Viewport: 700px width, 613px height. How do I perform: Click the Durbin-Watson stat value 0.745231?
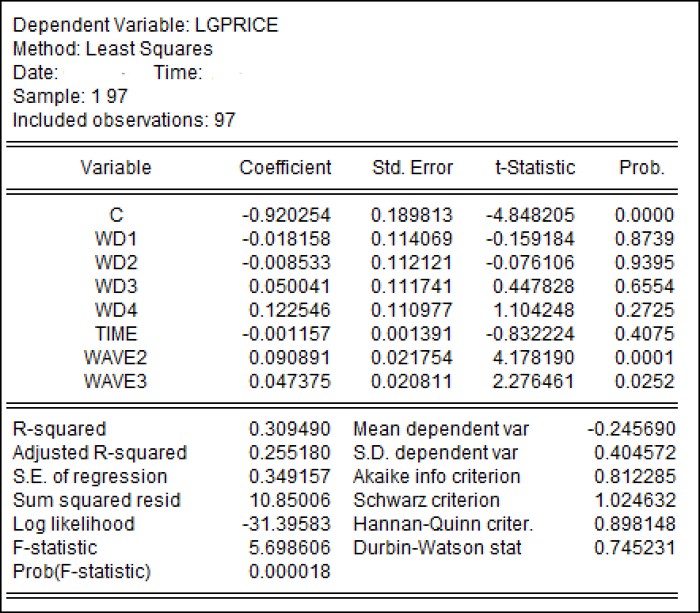click(634, 548)
